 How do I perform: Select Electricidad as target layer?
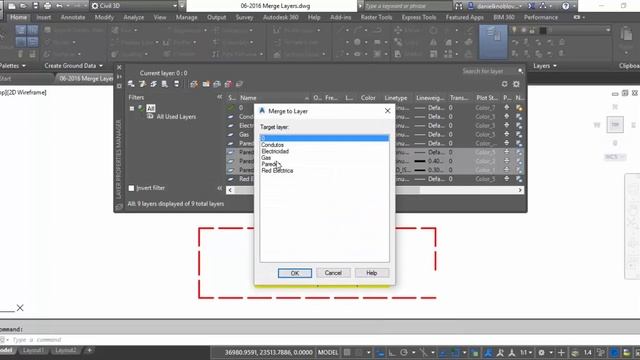point(275,151)
